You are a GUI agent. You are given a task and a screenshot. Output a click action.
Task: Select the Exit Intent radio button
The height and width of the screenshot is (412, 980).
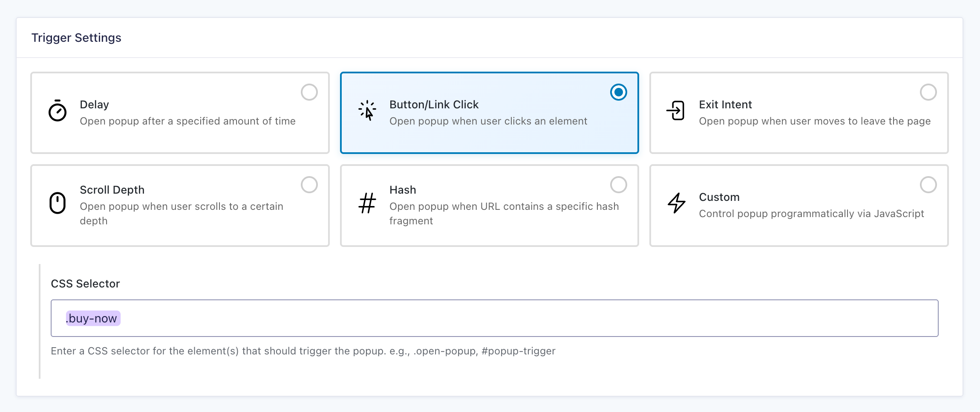[928, 92]
